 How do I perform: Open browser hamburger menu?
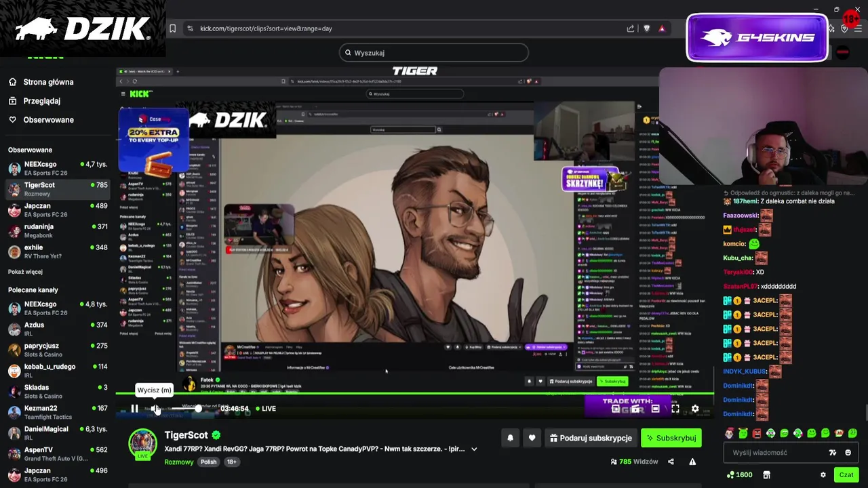click(x=858, y=28)
